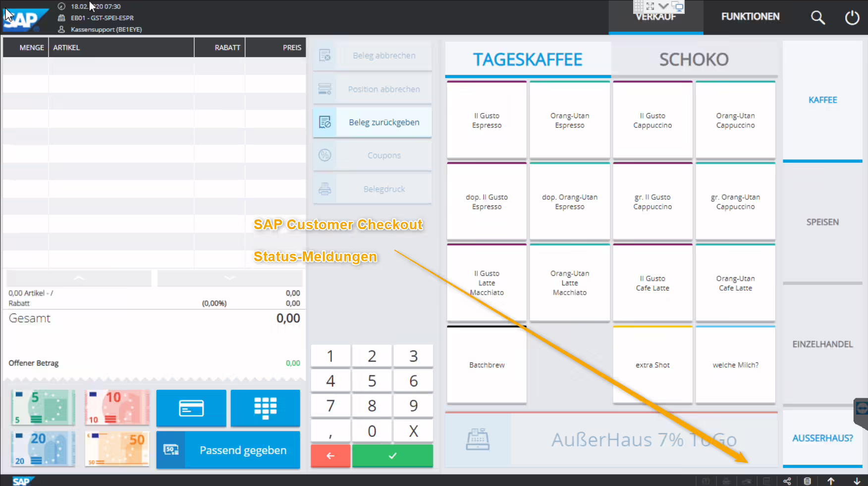Click the upload arrow in status bar

point(831,481)
